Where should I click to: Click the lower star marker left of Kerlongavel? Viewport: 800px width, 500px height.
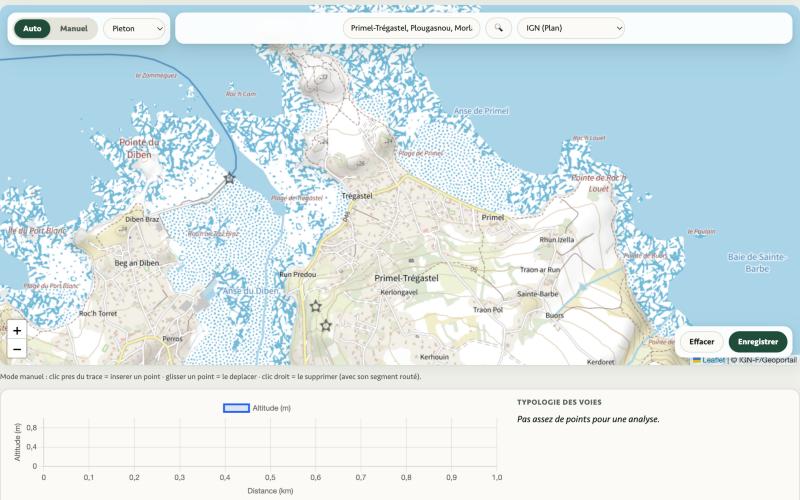point(326,325)
